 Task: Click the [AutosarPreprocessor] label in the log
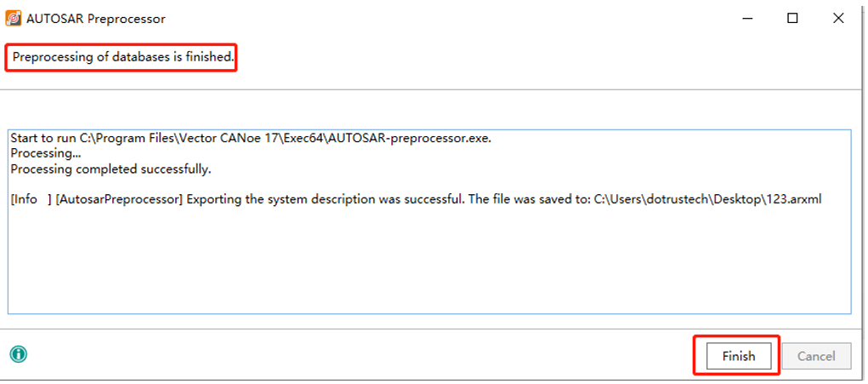[x=118, y=199]
